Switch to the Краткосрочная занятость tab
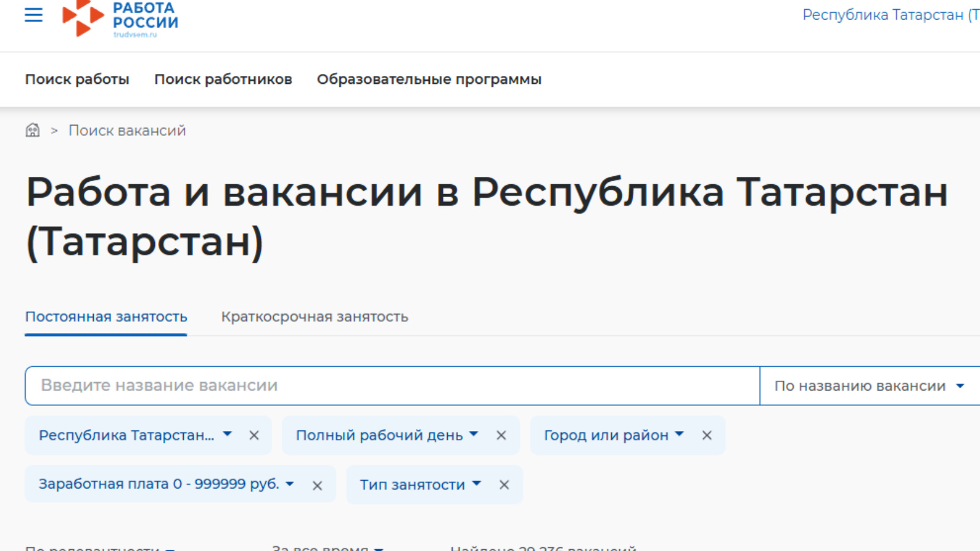980x551 pixels. tap(314, 317)
